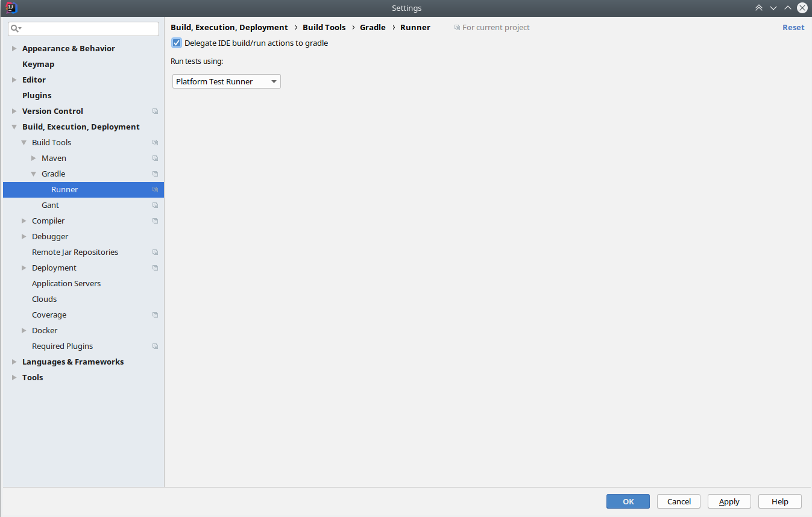Open the Run tests using dropdown
This screenshot has height=517, width=812.
point(227,81)
